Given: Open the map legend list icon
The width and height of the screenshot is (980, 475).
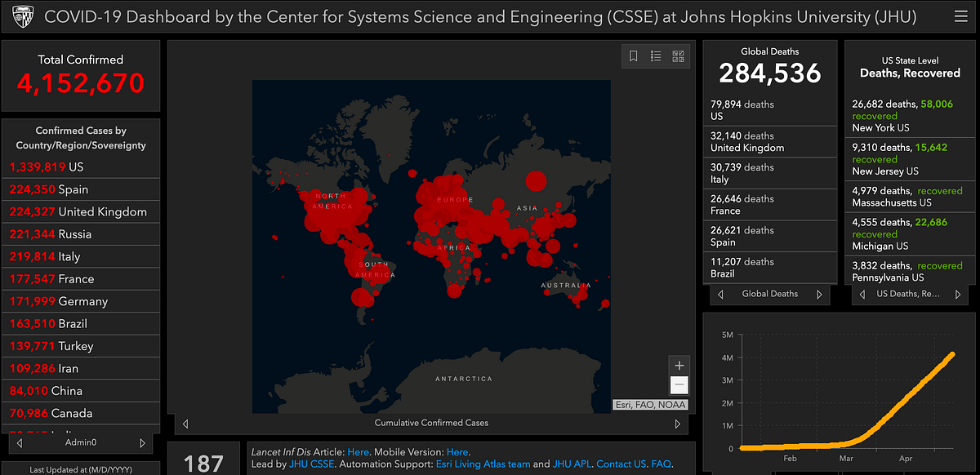Looking at the screenshot, I should pyautogui.click(x=656, y=56).
